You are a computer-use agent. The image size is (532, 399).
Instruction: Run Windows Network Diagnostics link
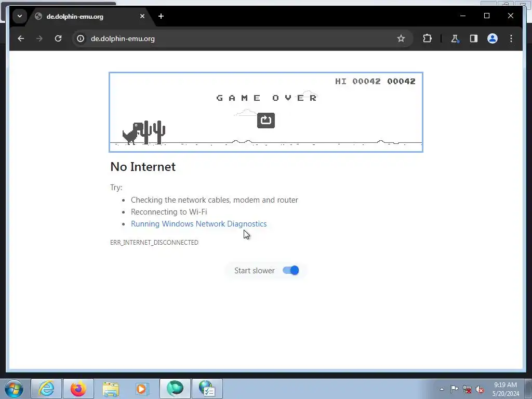pyautogui.click(x=199, y=224)
